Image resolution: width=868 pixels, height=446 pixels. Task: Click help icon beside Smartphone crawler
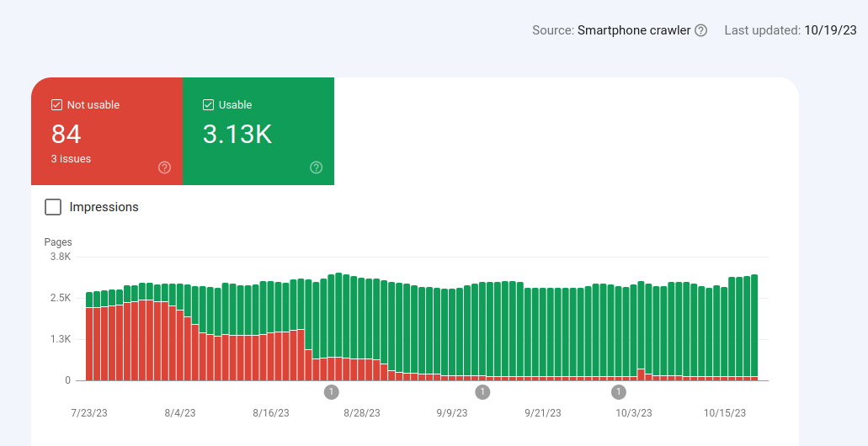coord(700,30)
